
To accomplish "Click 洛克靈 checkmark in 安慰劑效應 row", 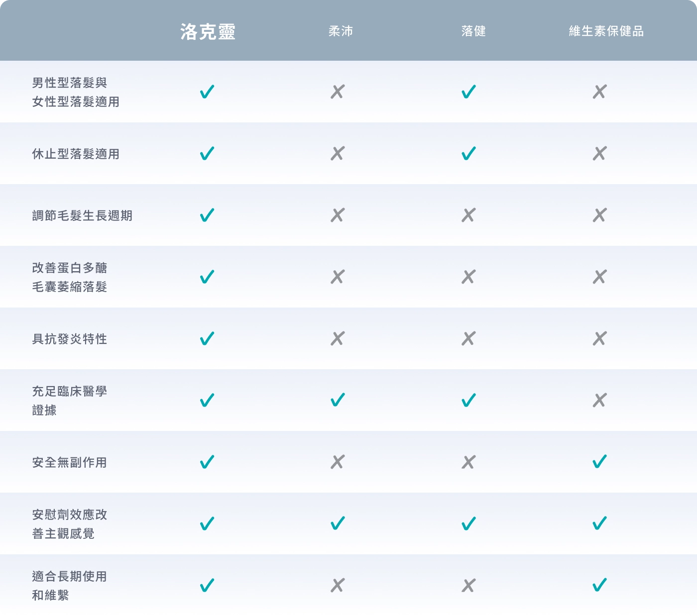I will point(207,523).
